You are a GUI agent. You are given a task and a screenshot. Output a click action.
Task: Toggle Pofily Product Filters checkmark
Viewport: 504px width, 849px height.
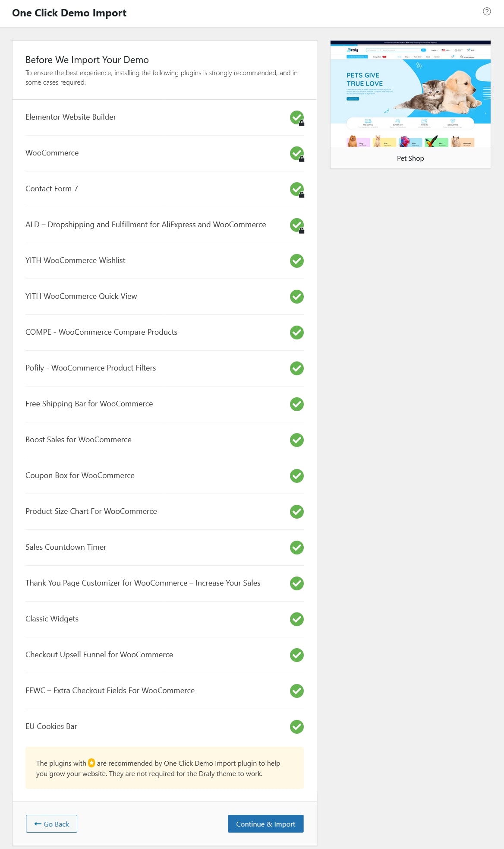[297, 368]
